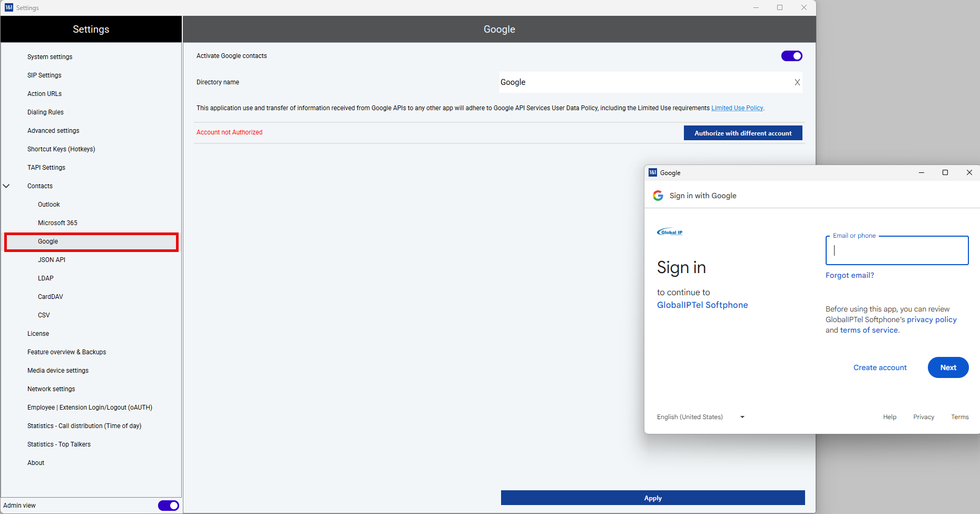The width and height of the screenshot is (980, 514).
Task: Clear the Directory name field with X icon
Action: (797, 82)
